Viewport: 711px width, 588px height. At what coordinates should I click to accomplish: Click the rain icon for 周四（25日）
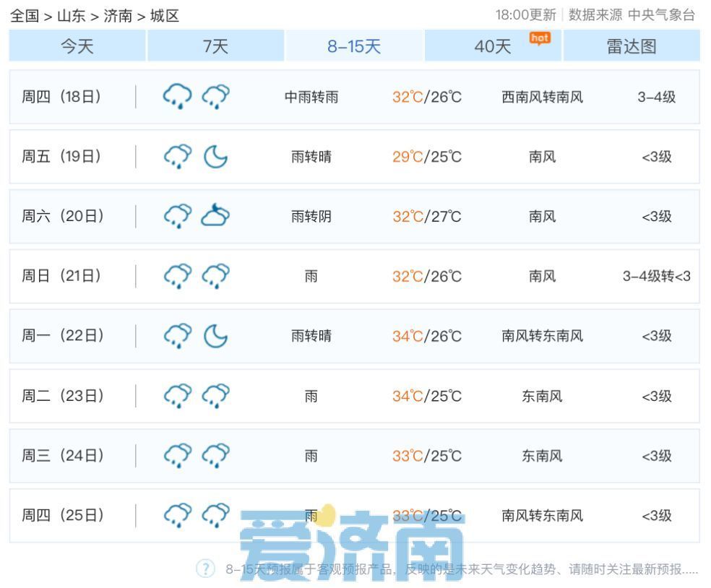point(176,515)
